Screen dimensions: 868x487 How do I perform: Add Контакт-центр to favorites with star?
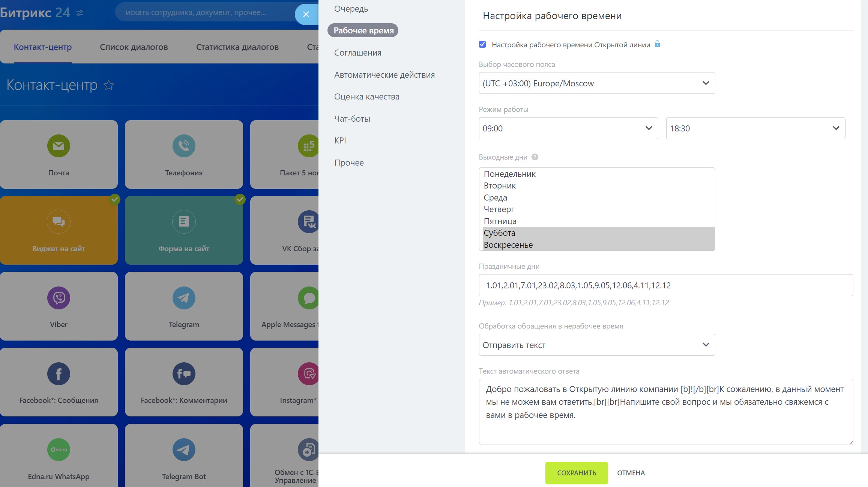point(109,85)
